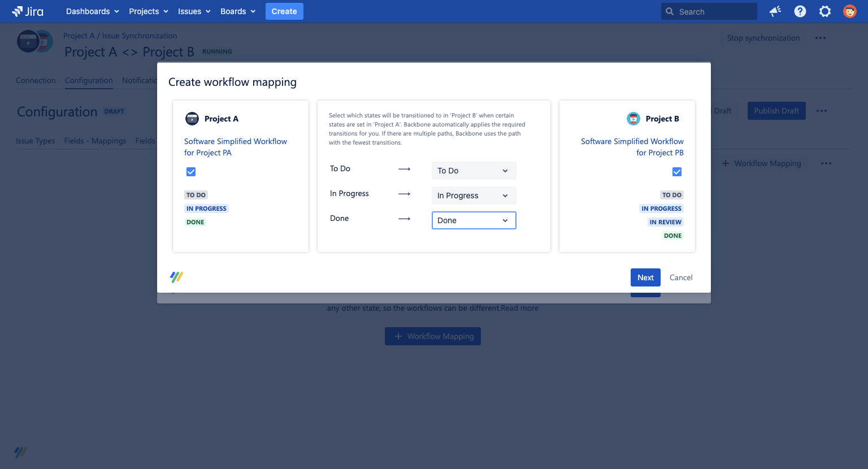Open the In Progress state mapping dropdown
Screen dimensions: 868x469
coord(474,195)
